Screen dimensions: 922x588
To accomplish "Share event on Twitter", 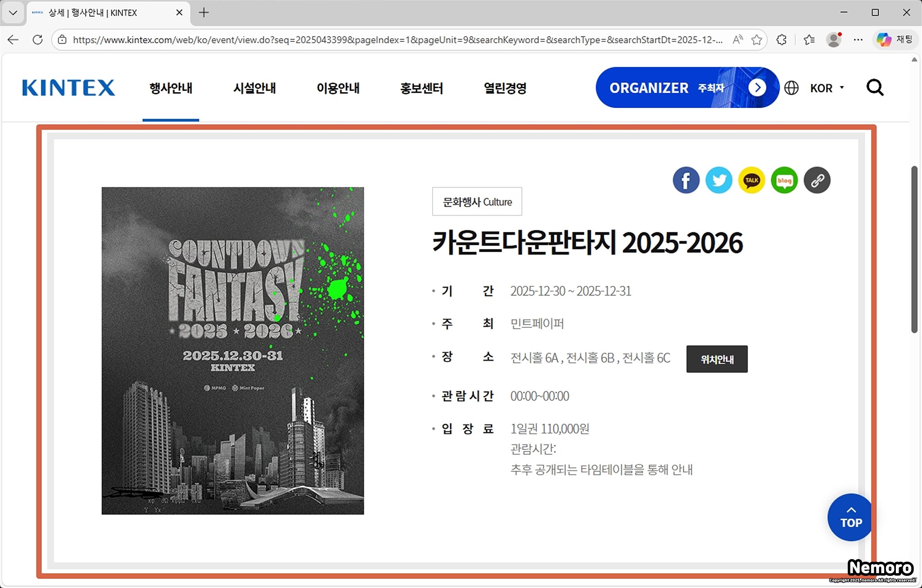I will coord(719,180).
